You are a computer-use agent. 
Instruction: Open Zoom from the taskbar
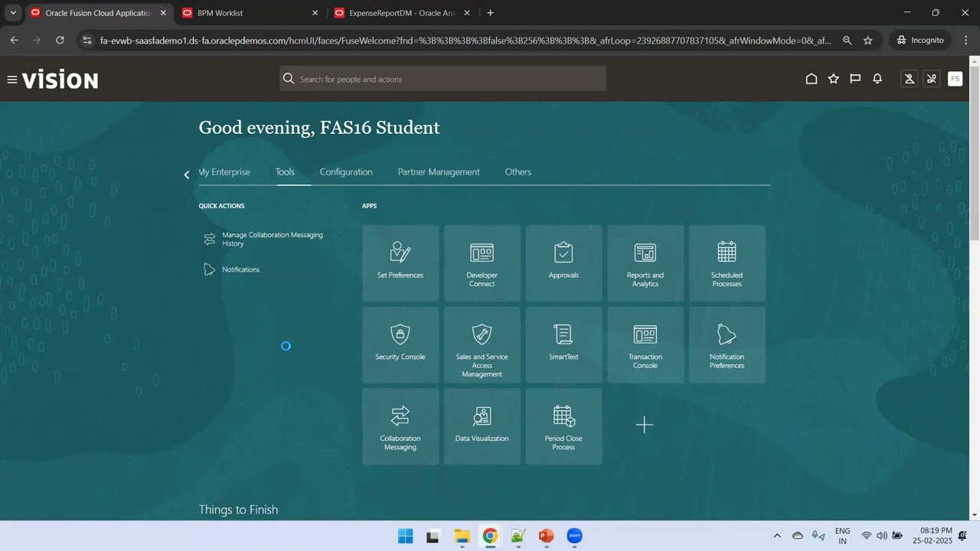(x=574, y=536)
